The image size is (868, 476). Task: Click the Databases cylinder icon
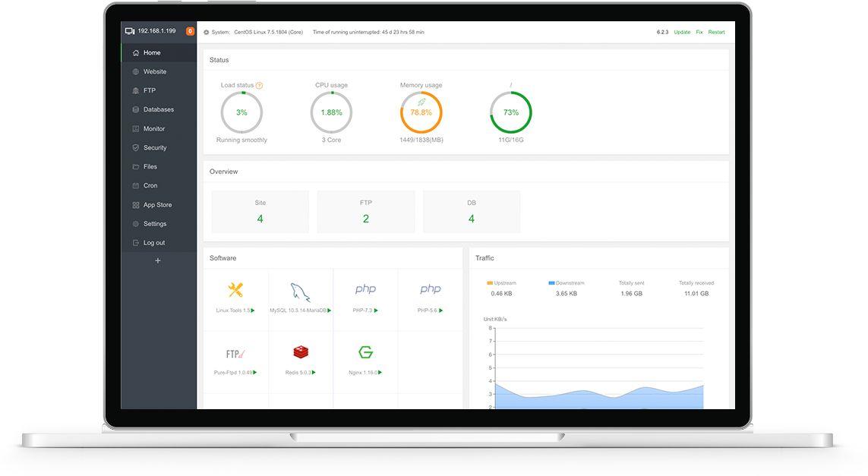[136, 109]
